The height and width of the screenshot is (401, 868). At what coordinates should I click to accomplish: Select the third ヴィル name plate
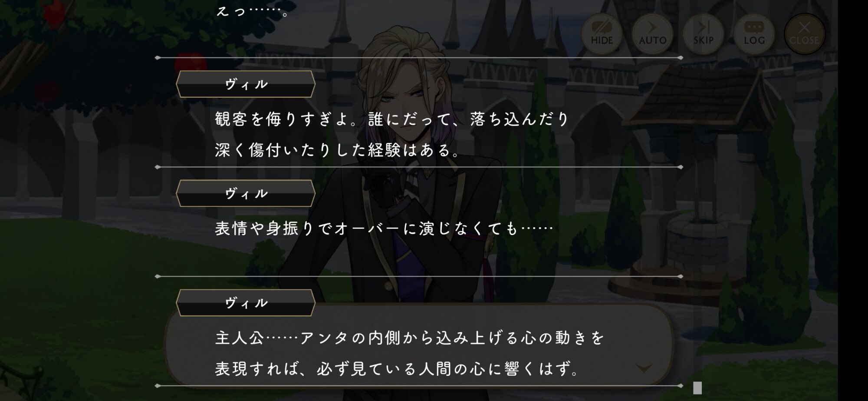click(x=246, y=303)
